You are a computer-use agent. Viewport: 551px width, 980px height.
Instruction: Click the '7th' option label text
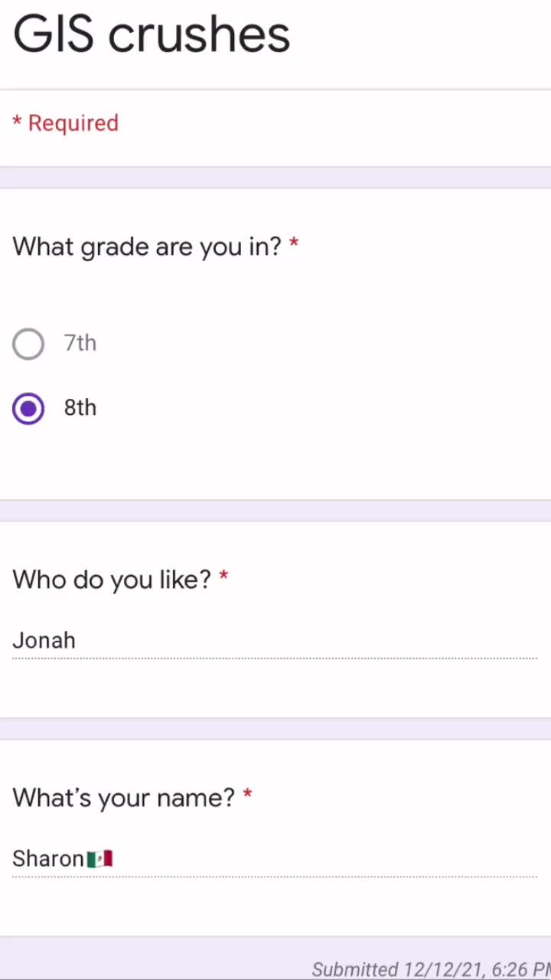[x=80, y=343]
